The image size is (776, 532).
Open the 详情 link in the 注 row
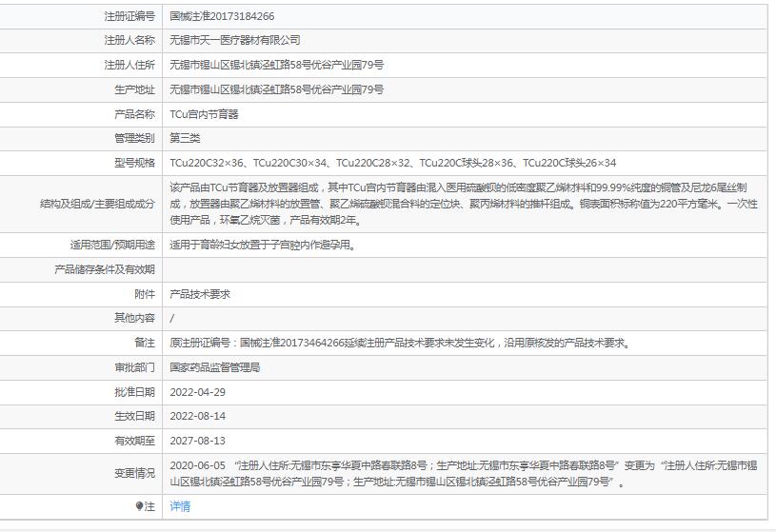[x=180, y=506]
